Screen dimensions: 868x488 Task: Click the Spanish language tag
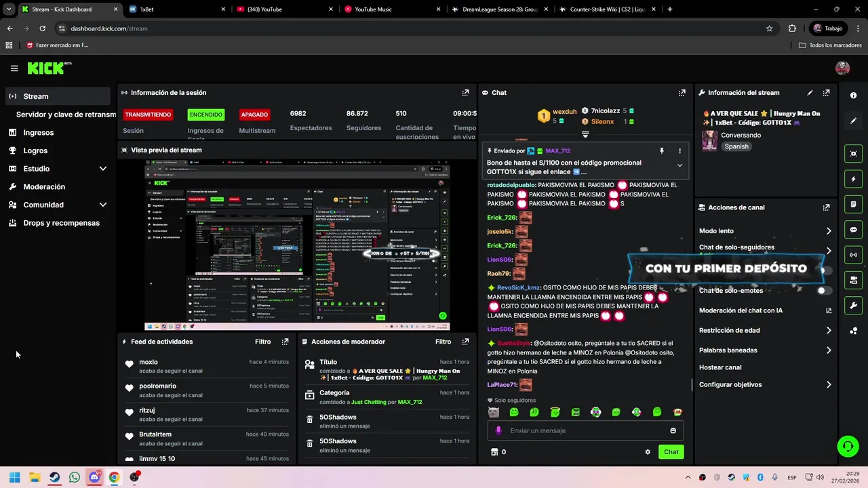736,146
